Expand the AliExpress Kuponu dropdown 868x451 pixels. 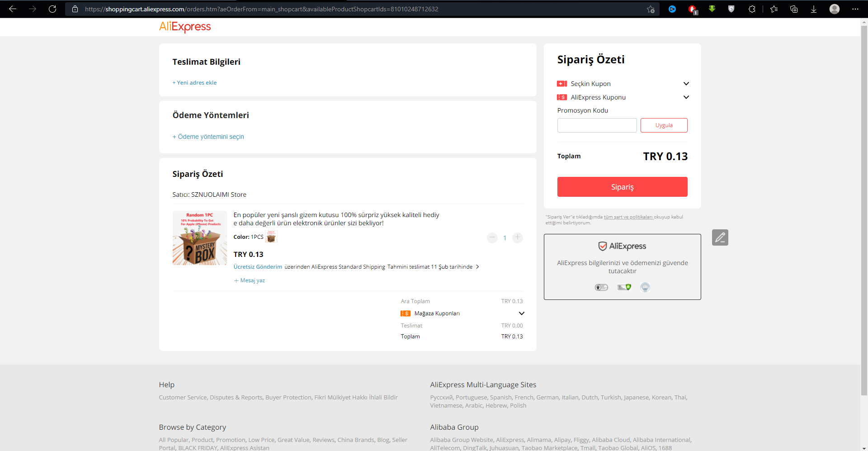(686, 97)
